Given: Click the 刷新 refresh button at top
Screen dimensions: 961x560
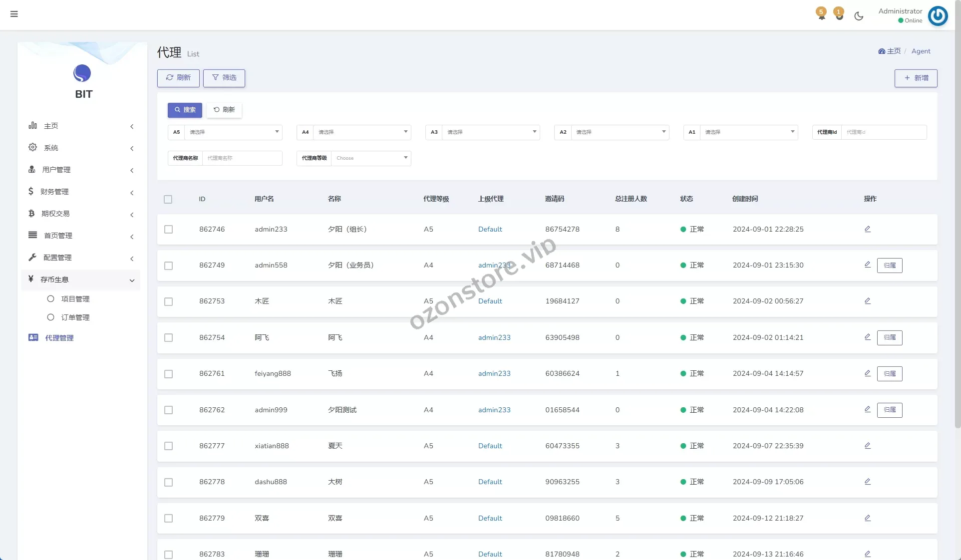Looking at the screenshot, I should tap(178, 78).
